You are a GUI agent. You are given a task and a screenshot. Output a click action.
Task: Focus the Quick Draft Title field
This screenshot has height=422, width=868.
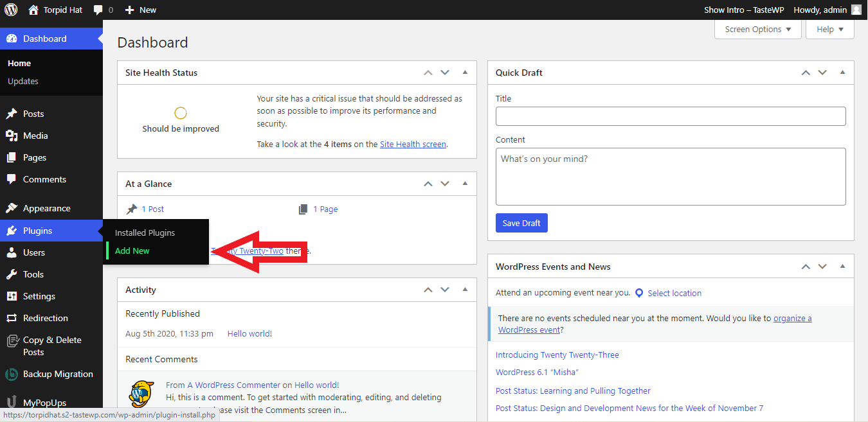click(x=671, y=116)
